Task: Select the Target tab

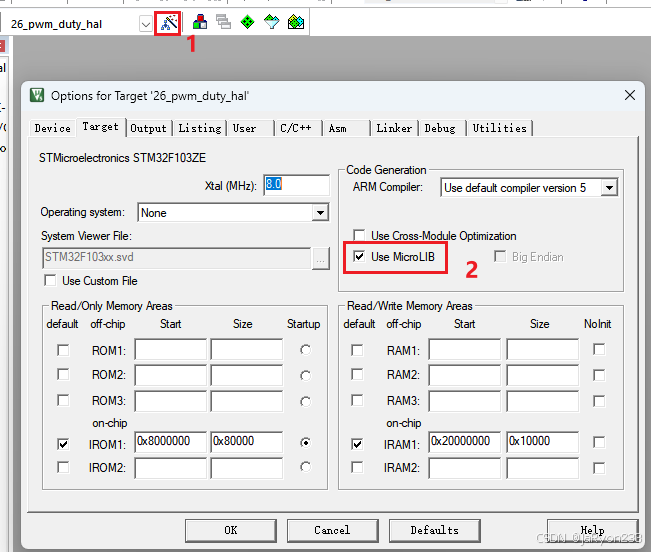Action: 101,127
